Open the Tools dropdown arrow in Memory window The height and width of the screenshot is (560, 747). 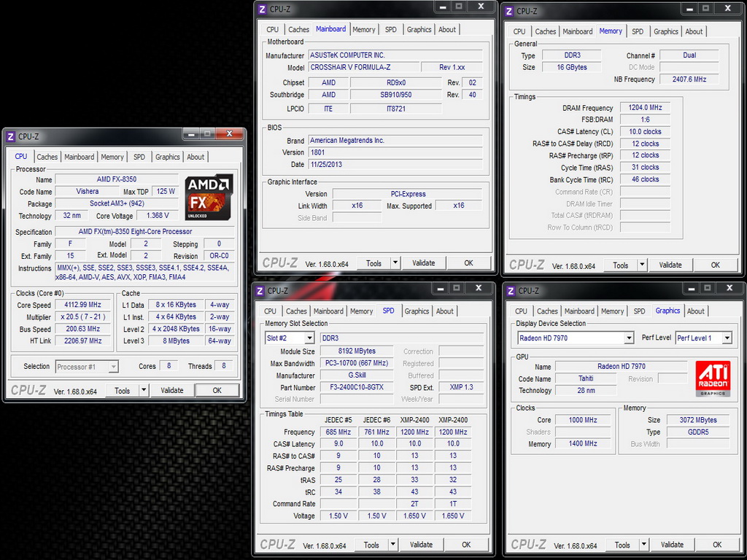coord(642,265)
